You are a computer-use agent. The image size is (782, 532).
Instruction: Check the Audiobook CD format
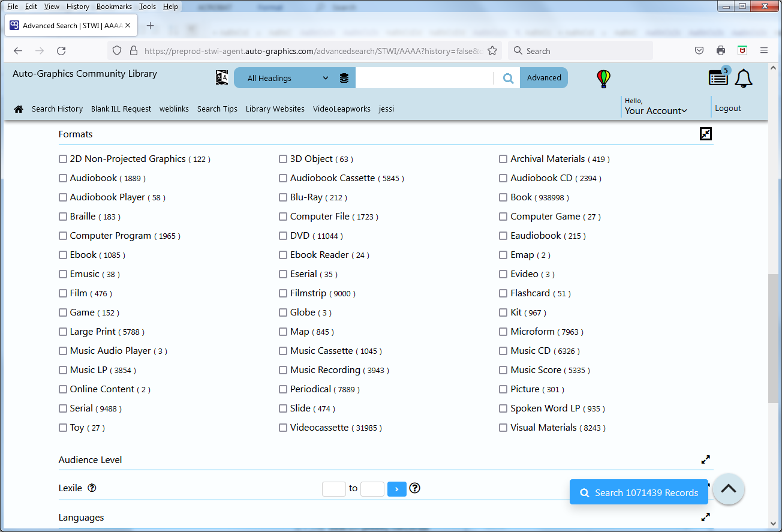point(503,178)
